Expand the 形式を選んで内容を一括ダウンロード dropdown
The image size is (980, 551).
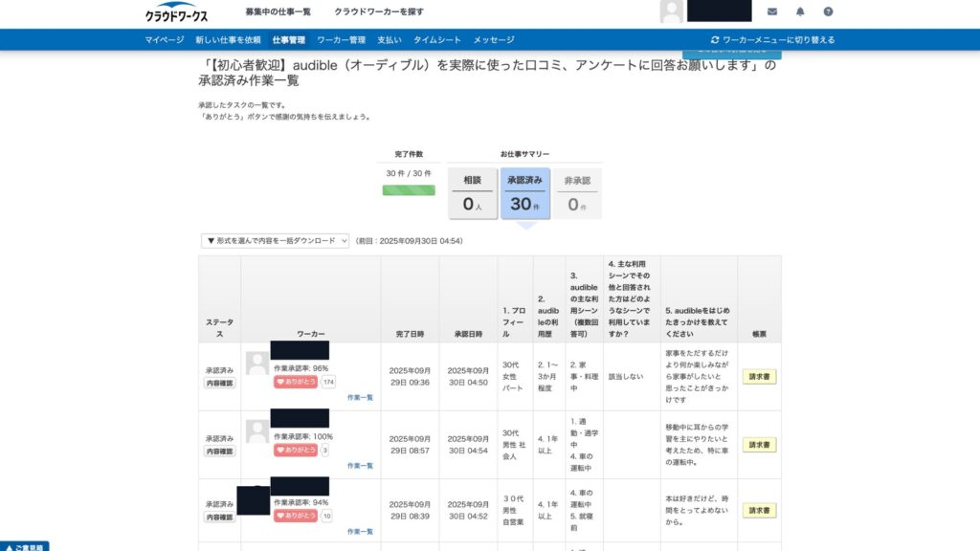coord(276,241)
